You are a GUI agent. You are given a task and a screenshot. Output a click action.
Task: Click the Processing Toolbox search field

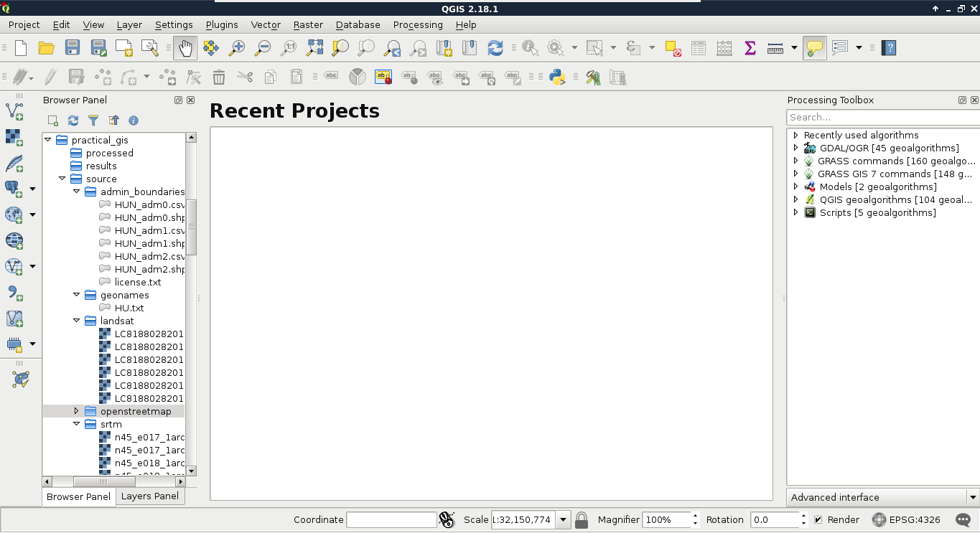point(882,118)
